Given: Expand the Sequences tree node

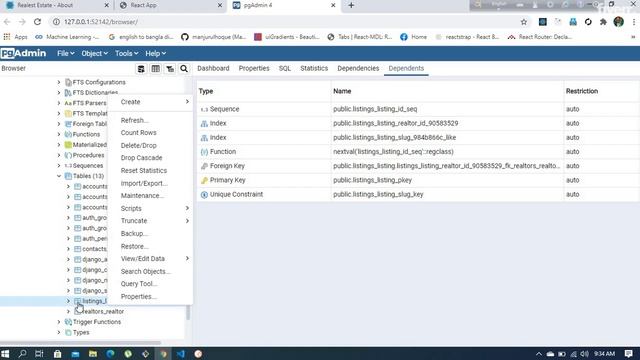Looking at the screenshot, I should pyautogui.click(x=59, y=165).
